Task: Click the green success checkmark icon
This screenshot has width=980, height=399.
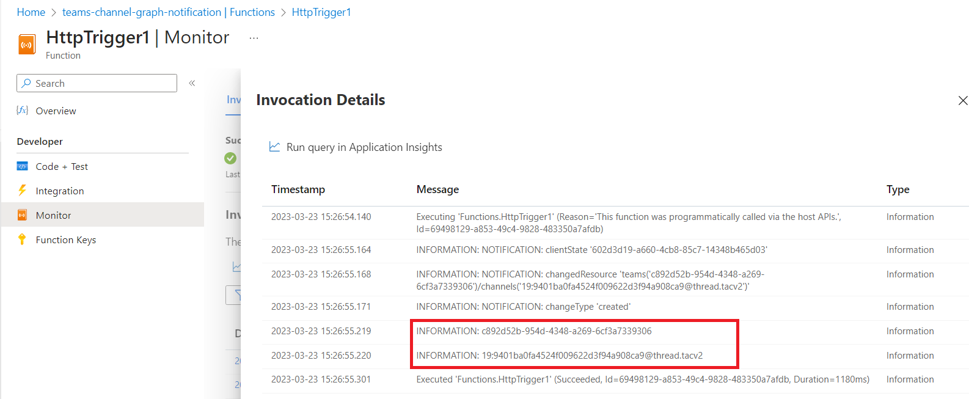Action: click(230, 158)
